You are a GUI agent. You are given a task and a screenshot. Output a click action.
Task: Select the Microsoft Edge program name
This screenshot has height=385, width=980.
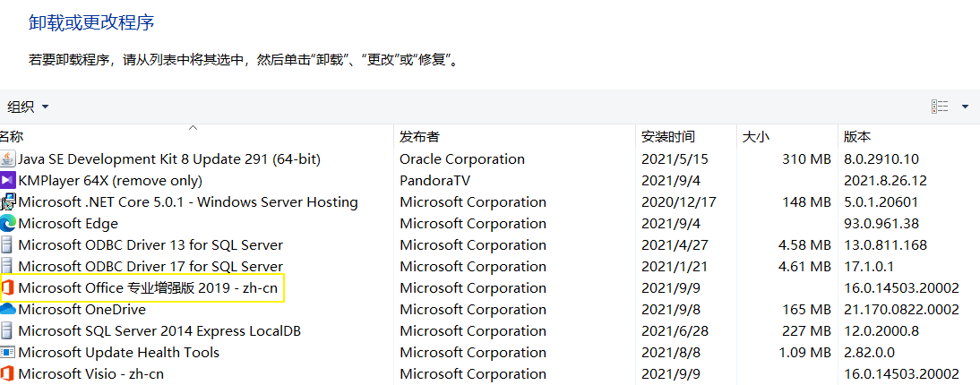click(68, 223)
